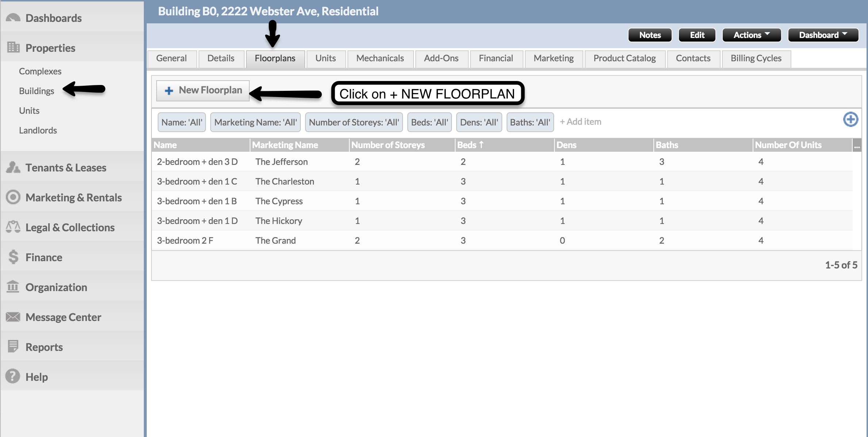
Task: Click the Tenants & Leases people icon
Action: 13,167
